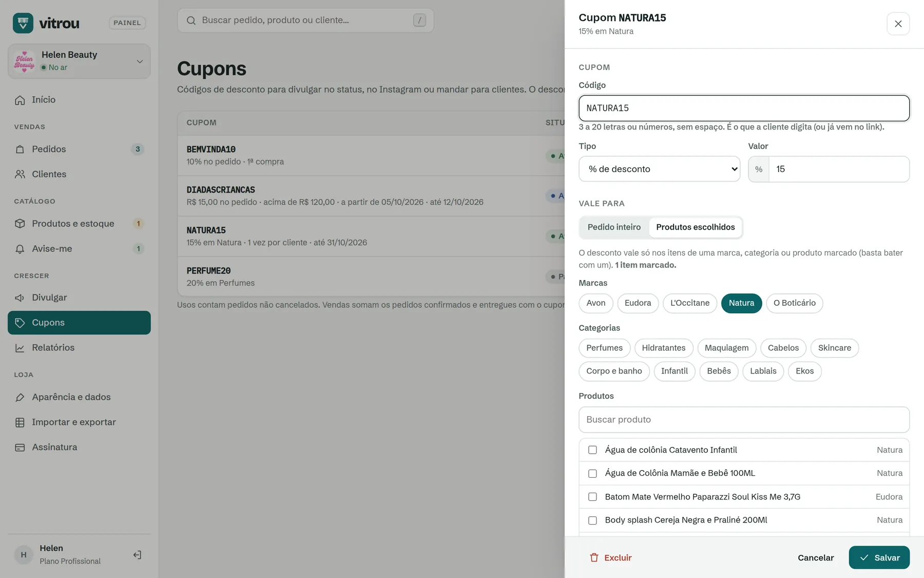The image size is (924, 578).
Task: Click the Cancelar button
Action: coord(816,557)
